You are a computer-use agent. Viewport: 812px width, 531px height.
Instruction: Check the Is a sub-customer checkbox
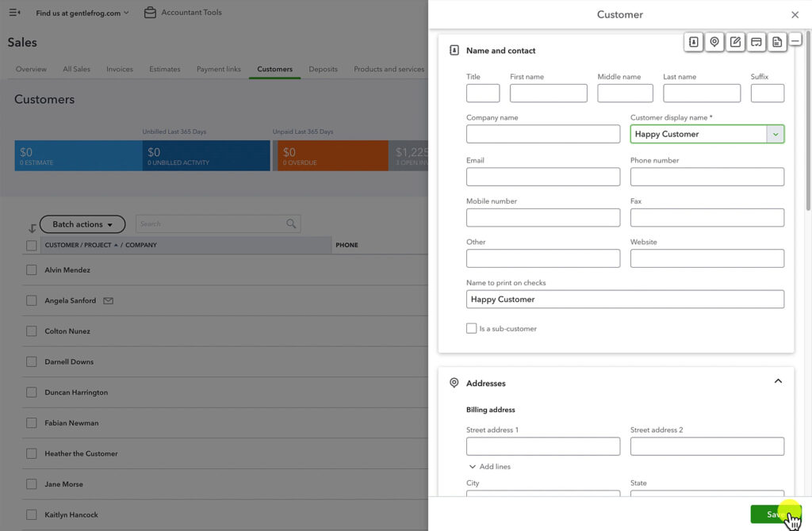click(471, 327)
